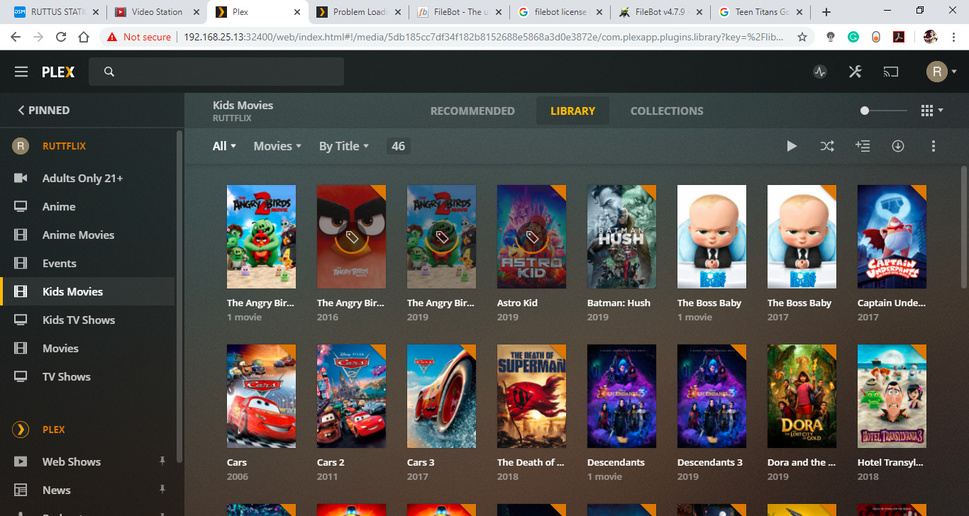Viewport: 969px width, 516px height.
Task: Switch to the Library tab
Action: (x=572, y=111)
